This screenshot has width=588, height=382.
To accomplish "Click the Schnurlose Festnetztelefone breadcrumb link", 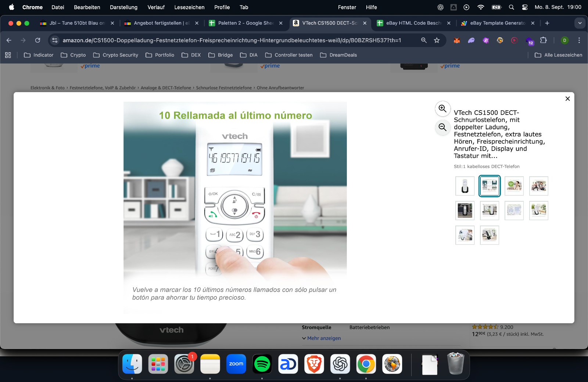I will point(224,88).
